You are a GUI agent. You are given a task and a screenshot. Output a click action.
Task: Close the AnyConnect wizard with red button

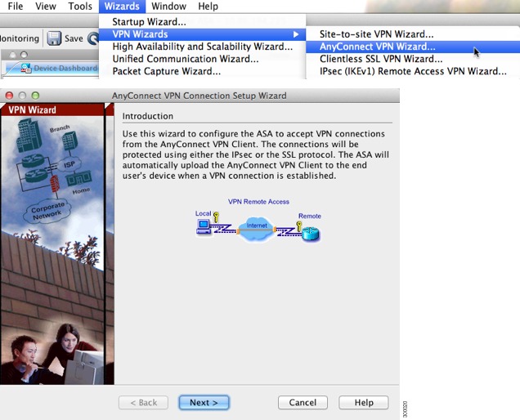coord(9,96)
